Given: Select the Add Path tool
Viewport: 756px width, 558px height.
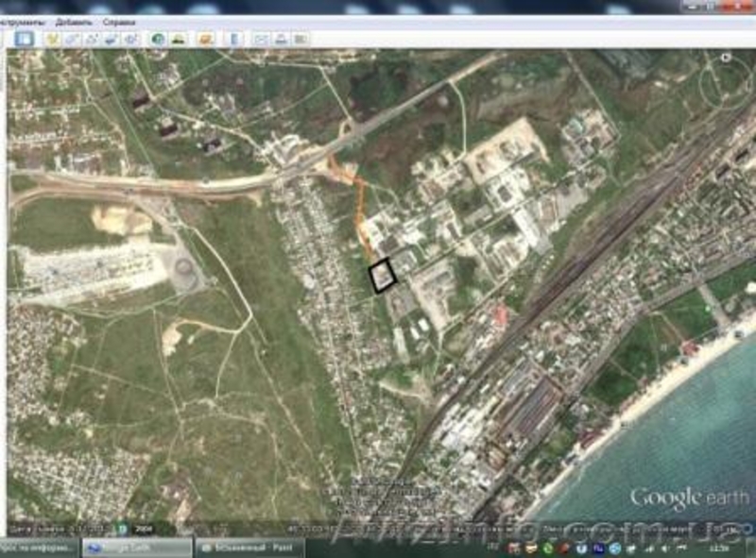Looking at the screenshot, I should pyautogui.click(x=92, y=39).
